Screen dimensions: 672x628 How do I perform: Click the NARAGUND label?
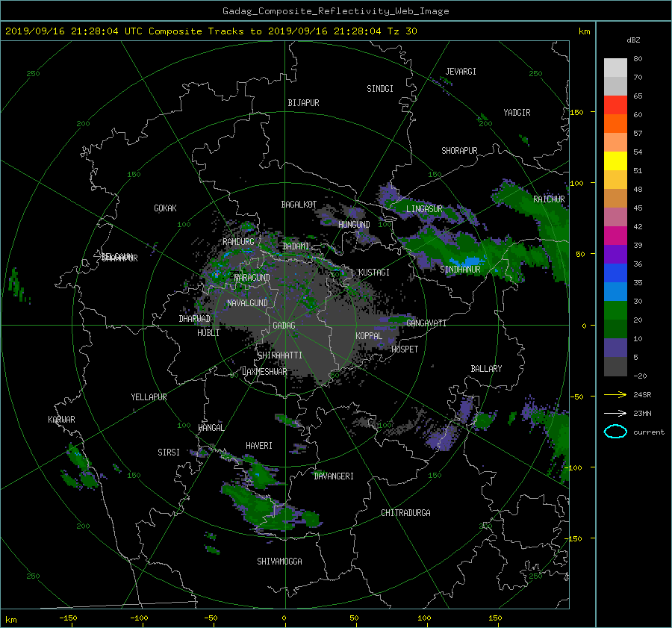252,278
